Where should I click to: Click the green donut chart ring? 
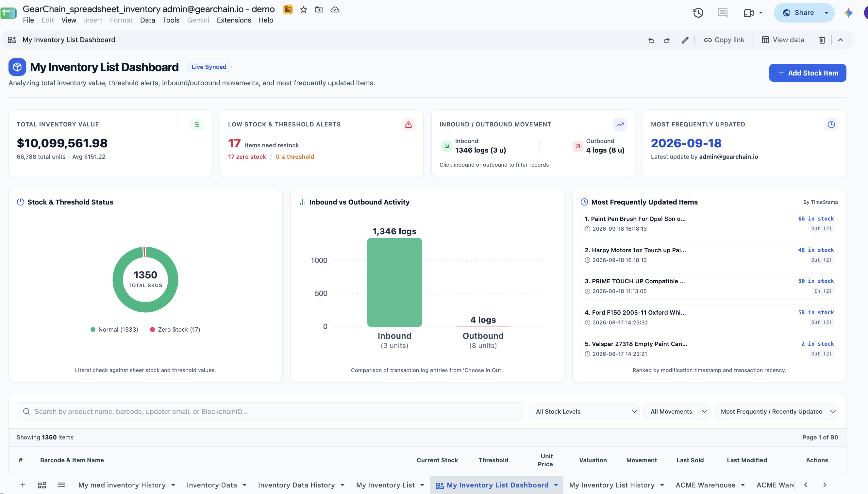point(118,280)
